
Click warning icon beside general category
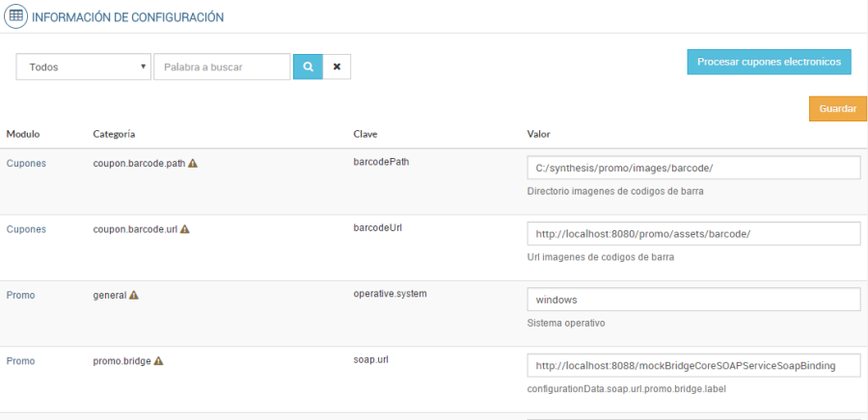coord(134,295)
